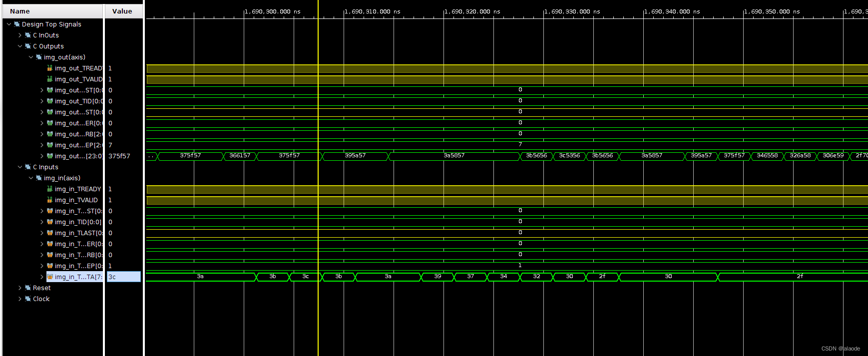Click the img_out...ER bus icon
Viewport: 868px width, 356px height.
click(x=50, y=123)
